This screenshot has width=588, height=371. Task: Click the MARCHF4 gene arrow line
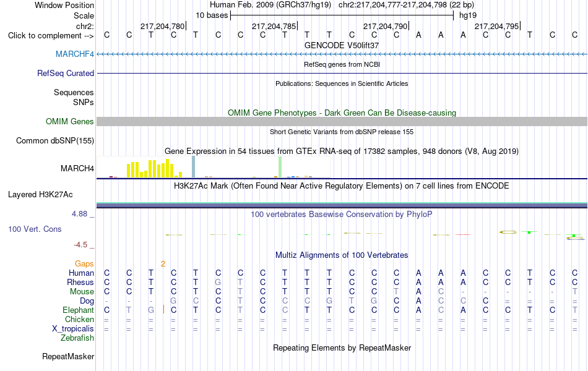(342, 54)
